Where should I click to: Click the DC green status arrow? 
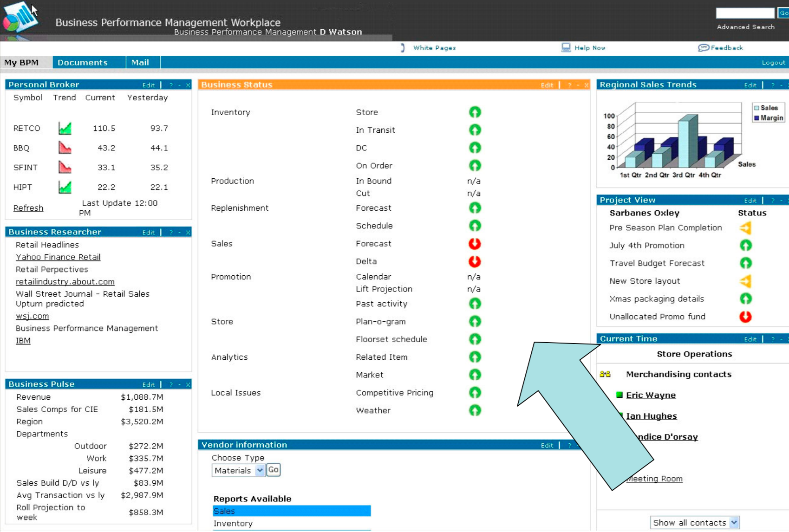(x=475, y=148)
